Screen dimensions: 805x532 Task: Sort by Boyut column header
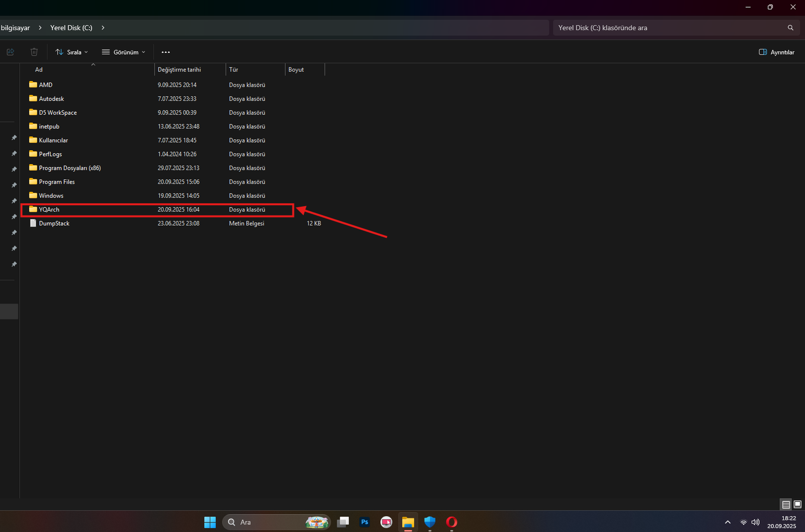(296, 69)
